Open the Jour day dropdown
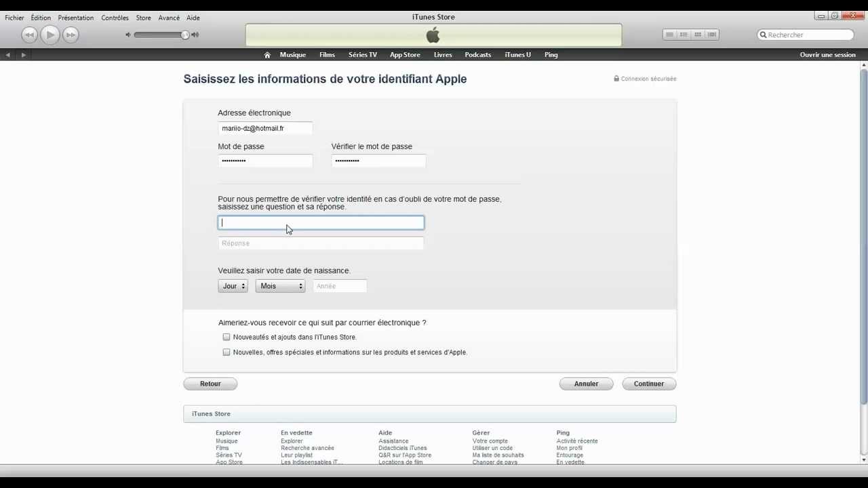Image resolution: width=868 pixels, height=488 pixels. coord(233,286)
